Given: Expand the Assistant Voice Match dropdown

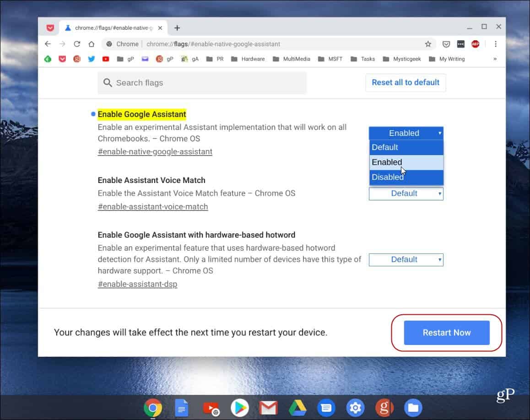Looking at the screenshot, I should pyautogui.click(x=406, y=194).
